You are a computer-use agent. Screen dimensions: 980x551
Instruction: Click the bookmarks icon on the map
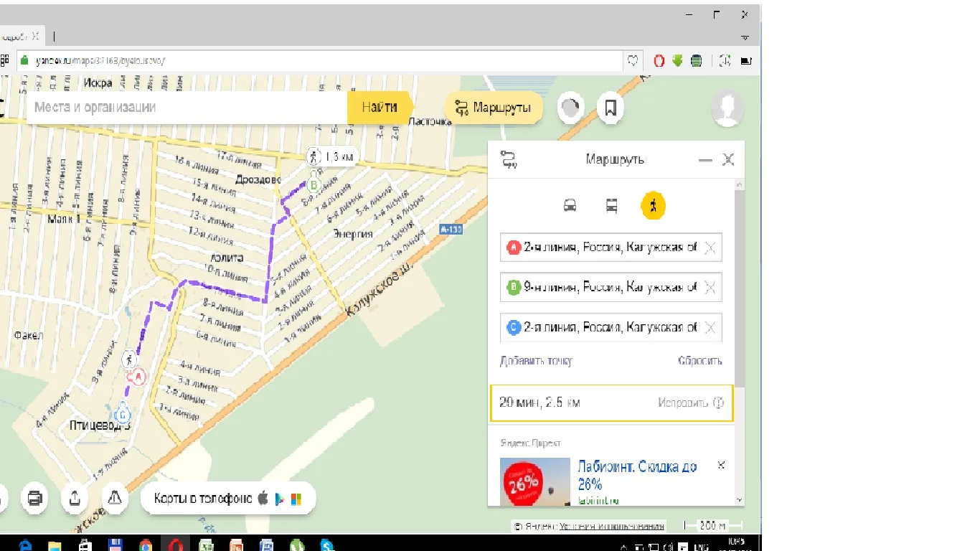tap(611, 108)
